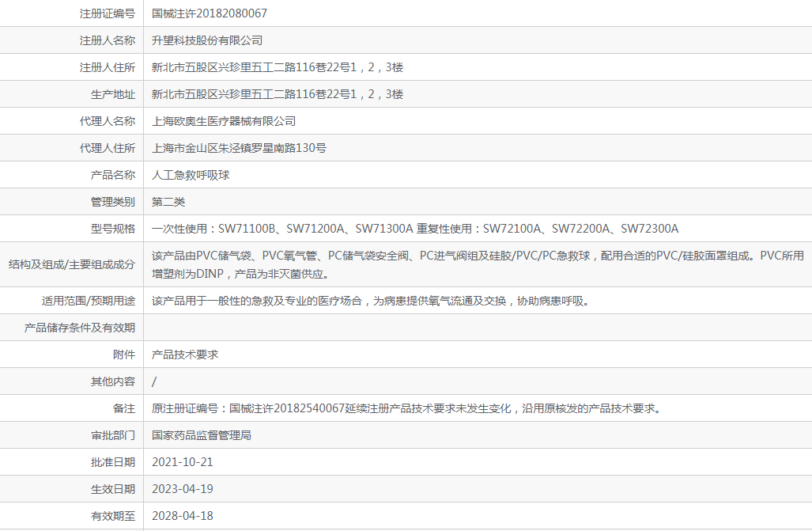The width and height of the screenshot is (812, 531).
Task: Select the 备注 label
Action: point(124,409)
